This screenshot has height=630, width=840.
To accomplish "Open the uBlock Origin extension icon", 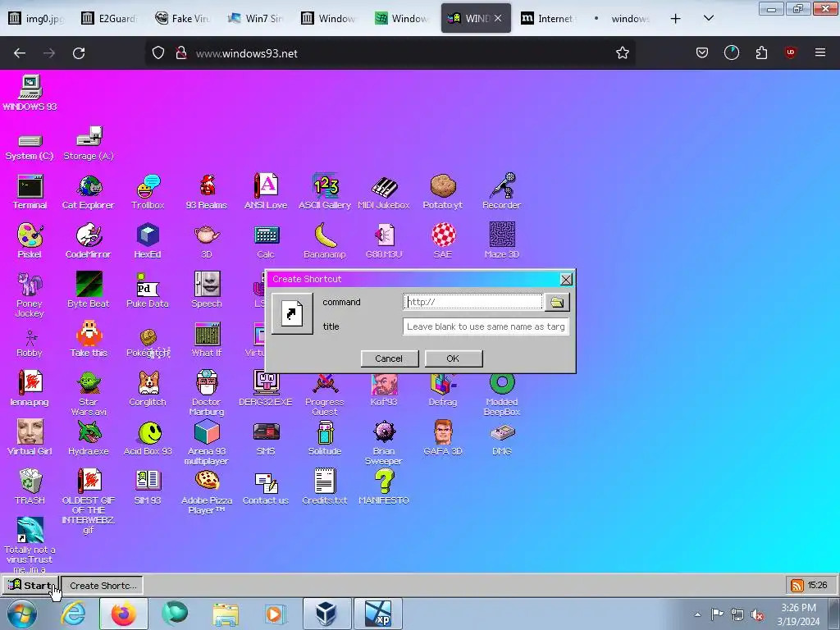I will [x=790, y=52].
